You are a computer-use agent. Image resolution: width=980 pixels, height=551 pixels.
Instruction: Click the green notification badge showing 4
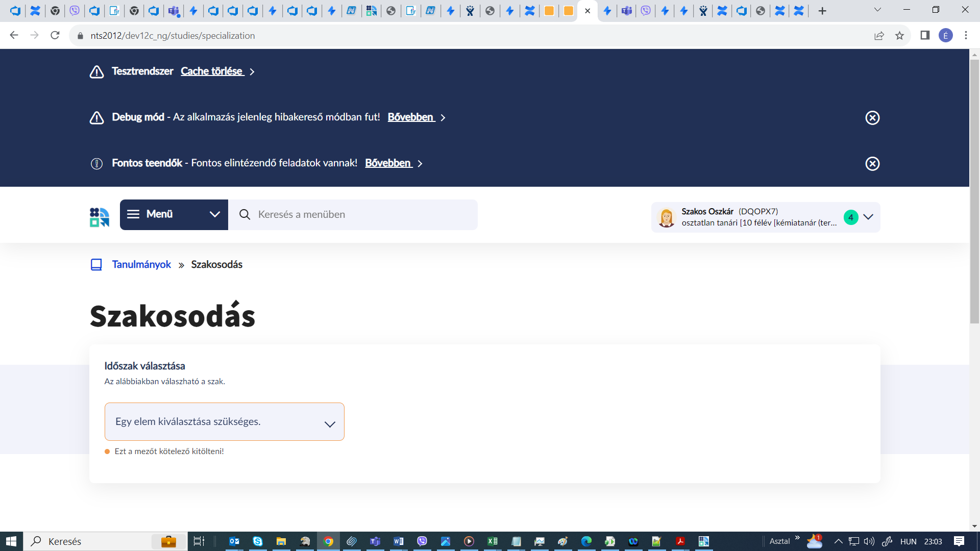click(x=850, y=217)
